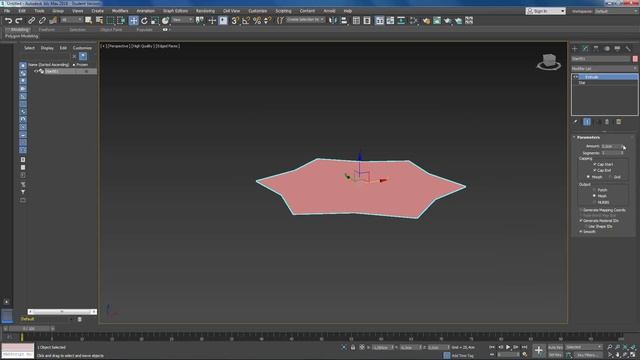Toggle the Window/Crossing selection icon

click(x=121, y=20)
